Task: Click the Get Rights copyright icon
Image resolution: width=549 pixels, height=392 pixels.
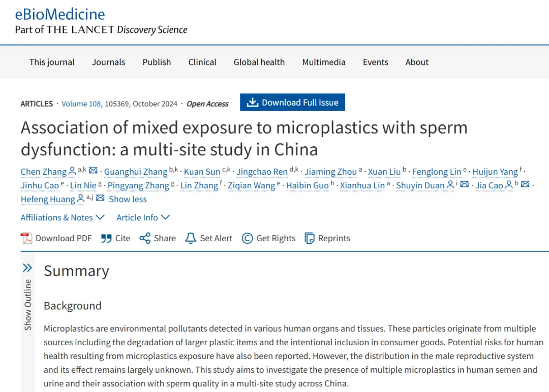Action: tap(248, 238)
